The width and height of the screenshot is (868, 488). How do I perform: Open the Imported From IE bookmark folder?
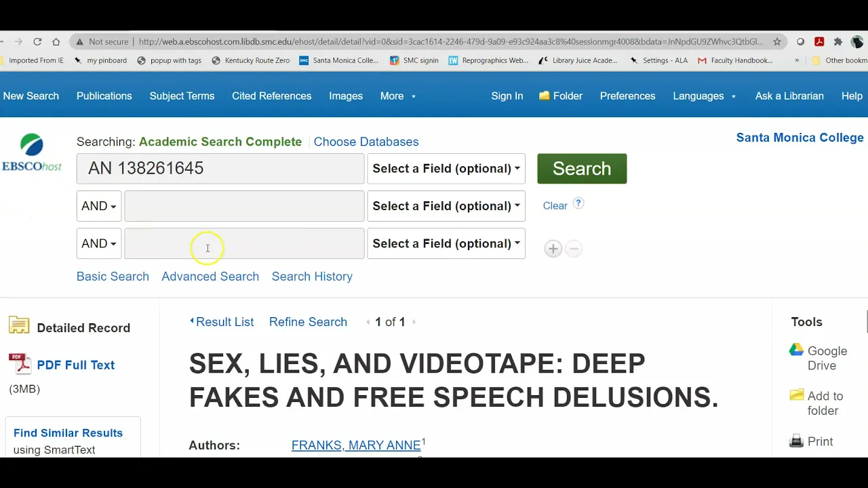pyautogui.click(x=31, y=60)
